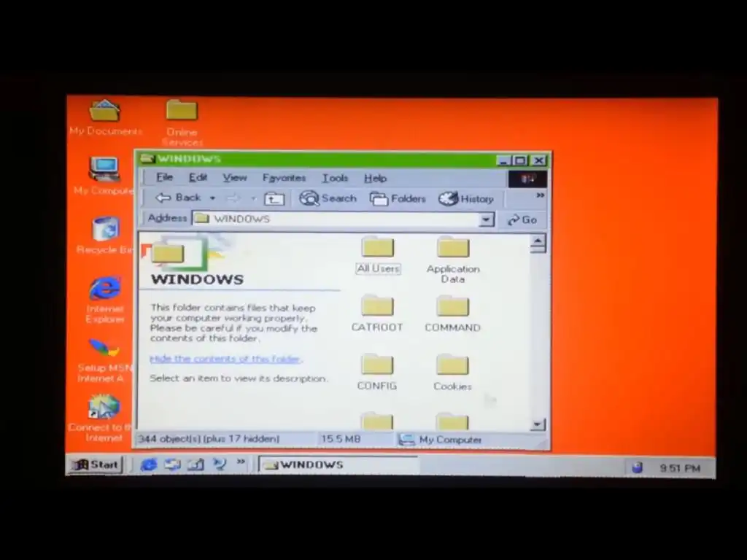Select the COMMAND folder
Viewport: 747px width, 560px height.
pyautogui.click(x=452, y=314)
